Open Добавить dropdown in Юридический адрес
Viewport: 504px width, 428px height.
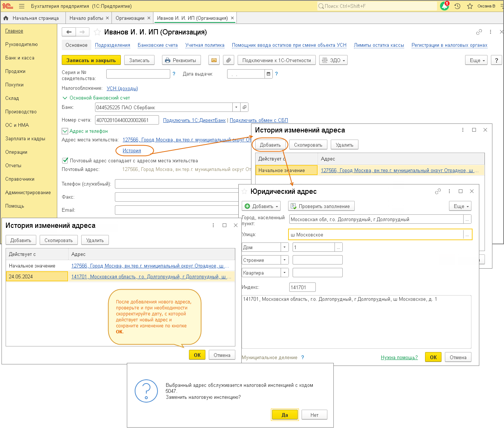coord(261,206)
